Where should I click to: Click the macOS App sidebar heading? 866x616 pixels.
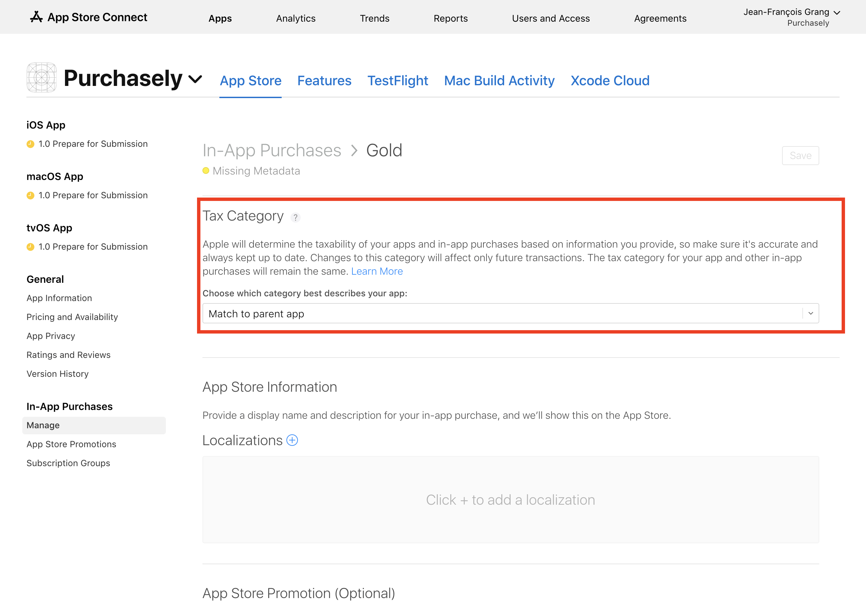click(x=55, y=177)
